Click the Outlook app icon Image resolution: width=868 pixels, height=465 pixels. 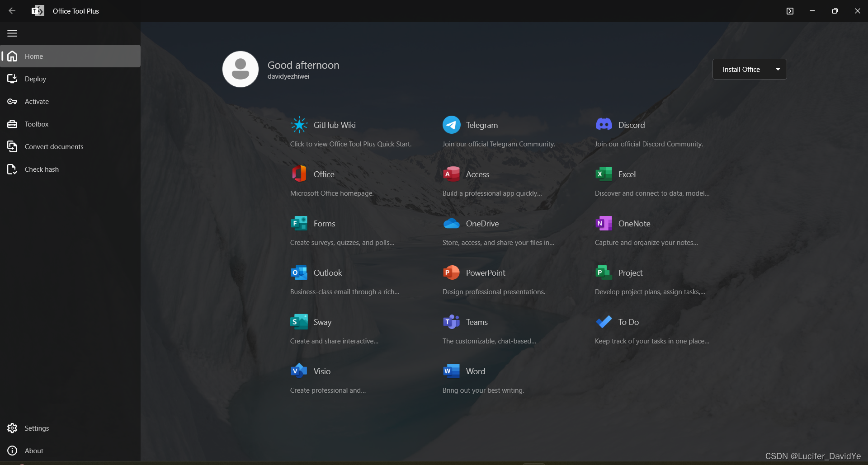[x=299, y=272]
